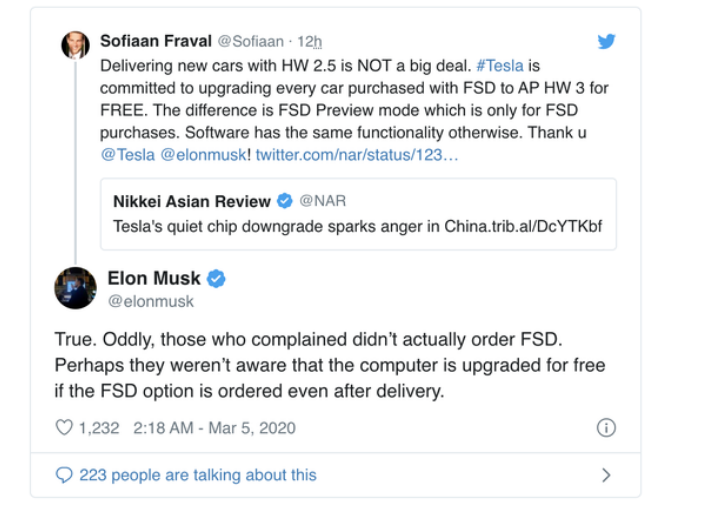Open the 2:18 AM - Mar 5, 2020 timestamp
Screen dimensions: 714x510
214,428
